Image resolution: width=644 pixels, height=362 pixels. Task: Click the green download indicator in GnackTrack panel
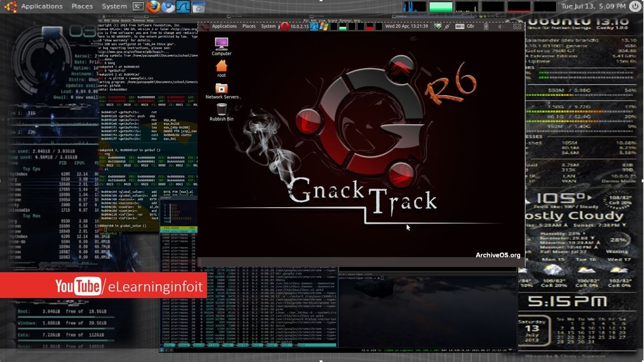click(x=437, y=26)
